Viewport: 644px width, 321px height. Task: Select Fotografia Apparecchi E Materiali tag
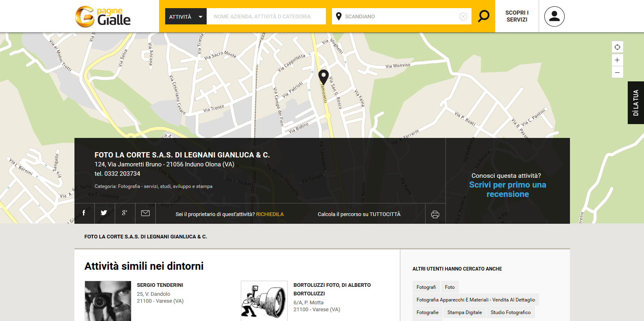[x=476, y=300]
